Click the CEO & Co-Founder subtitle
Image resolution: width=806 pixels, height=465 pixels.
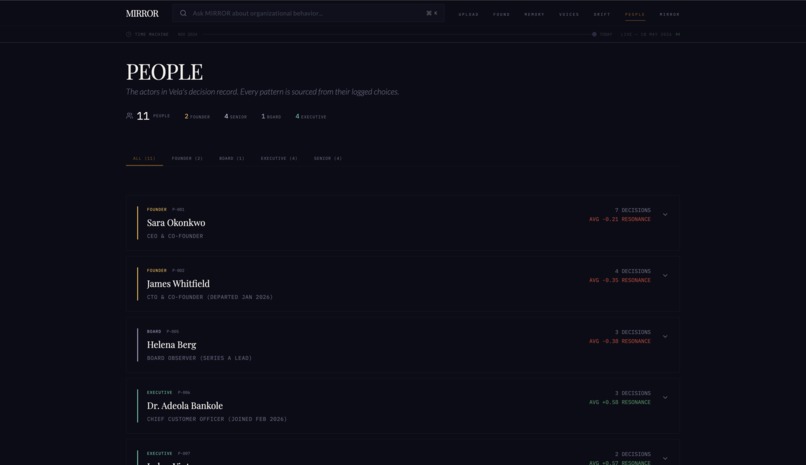click(x=175, y=236)
